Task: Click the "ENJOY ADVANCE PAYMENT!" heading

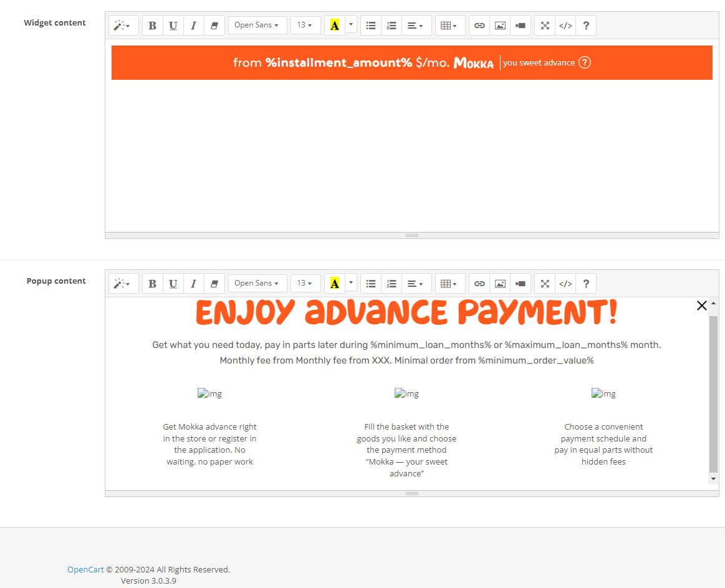Action: pyautogui.click(x=406, y=312)
